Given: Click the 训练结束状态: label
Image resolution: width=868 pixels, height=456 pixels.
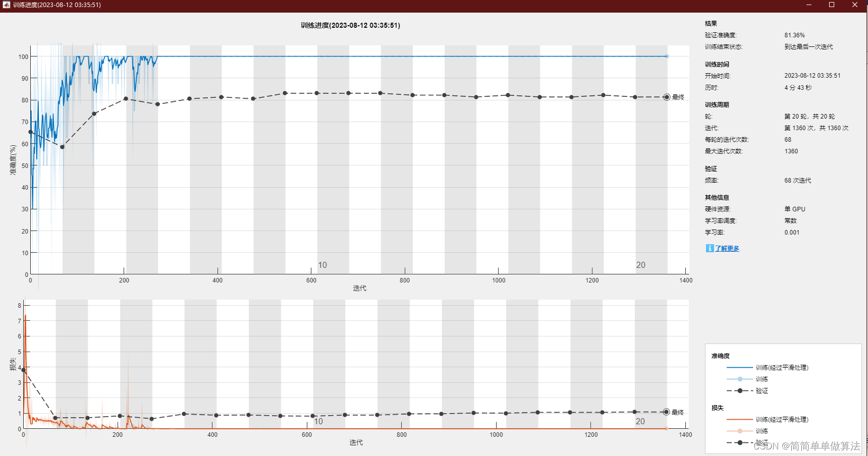Looking at the screenshot, I should pyautogui.click(x=724, y=47).
